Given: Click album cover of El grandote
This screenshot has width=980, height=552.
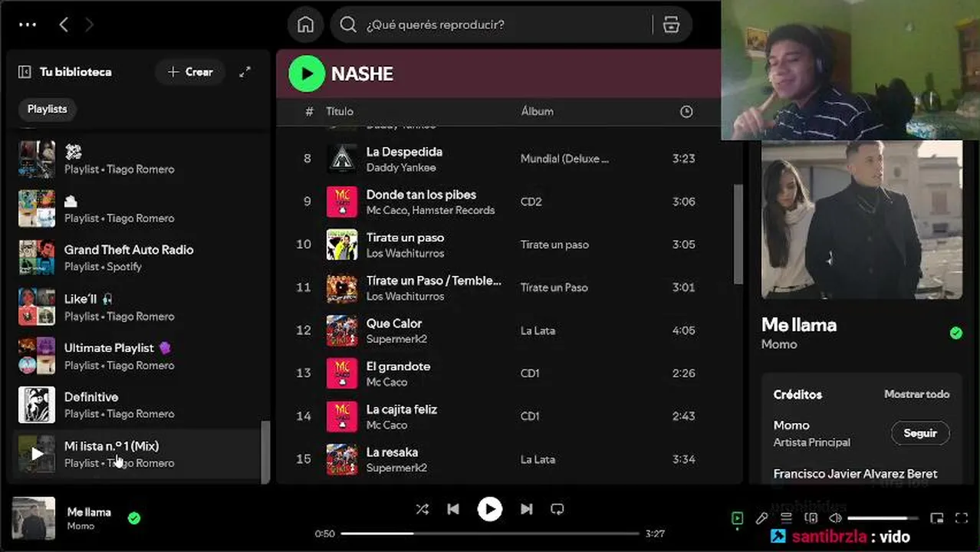Looking at the screenshot, I should (342, 373).
